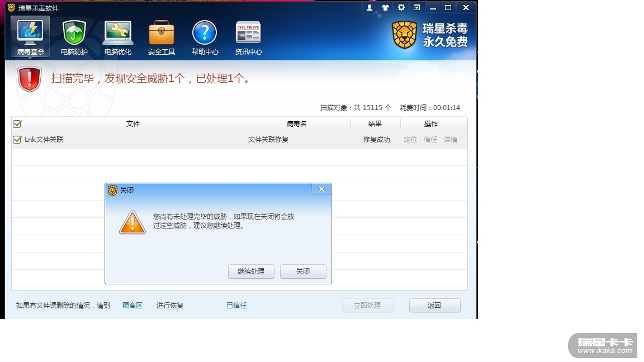Open the 电脑优化 optimization section
Image resolution: width=644 pixels, height=362 pixels.
tap(118, 37)
